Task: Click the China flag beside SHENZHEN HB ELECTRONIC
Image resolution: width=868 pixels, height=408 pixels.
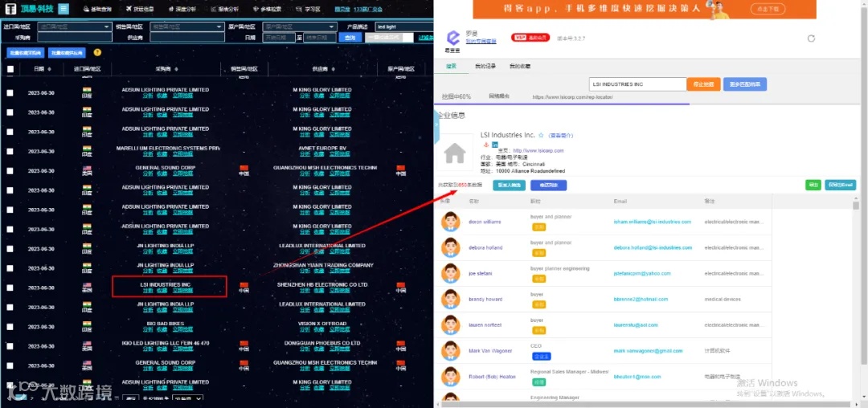Action: 401,285
